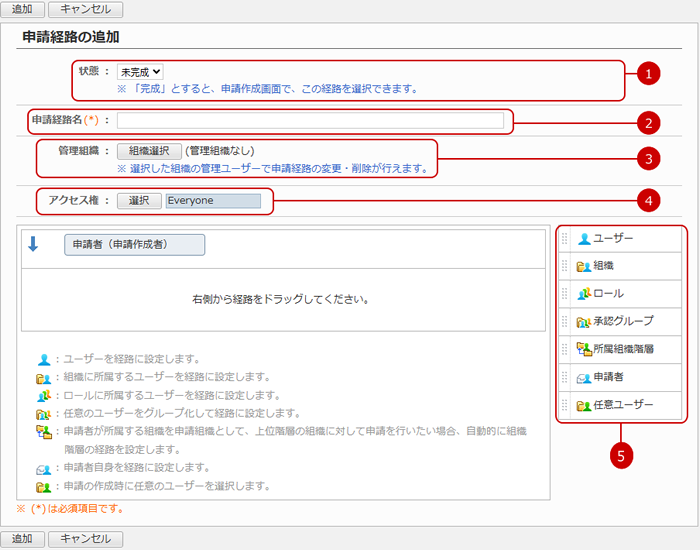Image resolution: width=700 pixels, height=550 pixels.
Task: Click the ユーザー icon in route palette
Action: 584,239
